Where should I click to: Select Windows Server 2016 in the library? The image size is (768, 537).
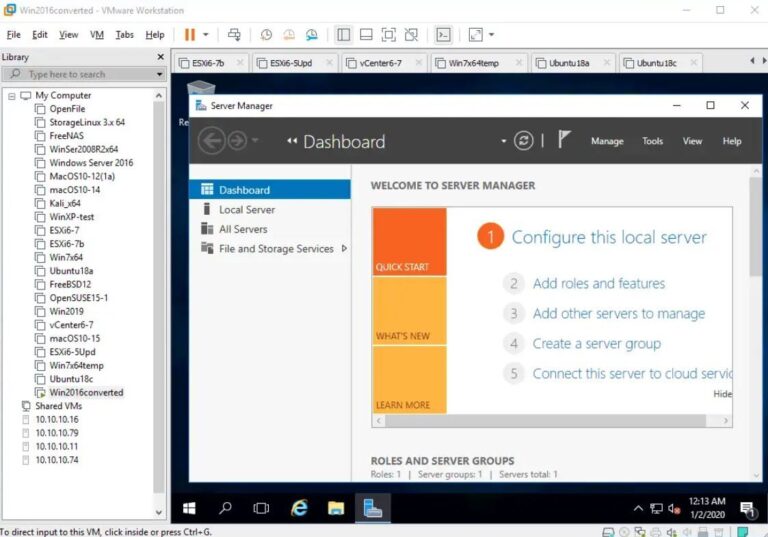pos(91,163)
